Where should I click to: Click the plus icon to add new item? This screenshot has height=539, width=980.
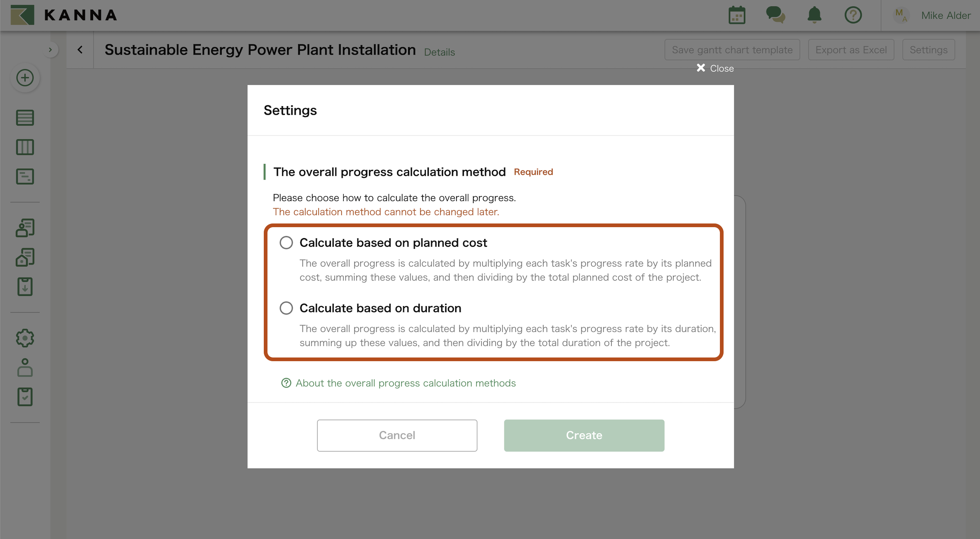(x=25, y=78)
